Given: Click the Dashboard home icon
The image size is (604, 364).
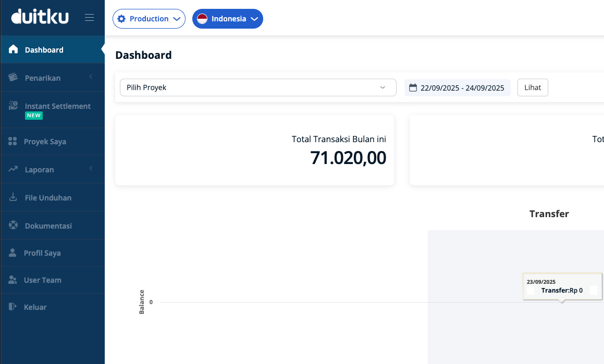Looking at the screenshot, I should click(x=14, y=50).
